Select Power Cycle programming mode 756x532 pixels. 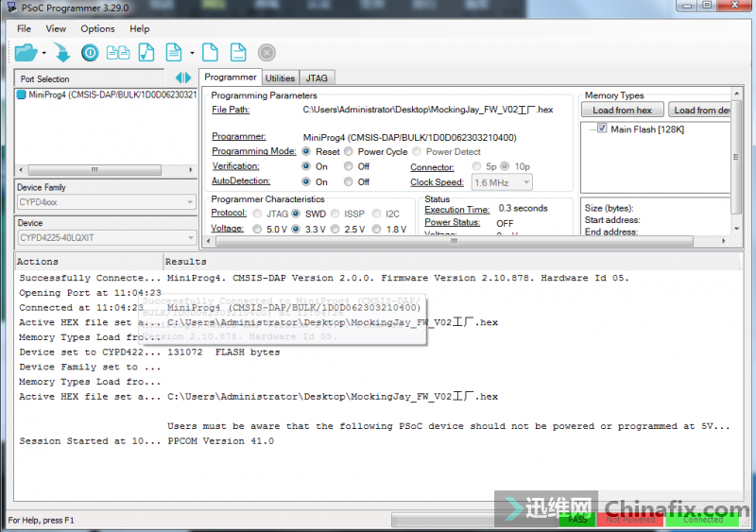coord(349,152)
